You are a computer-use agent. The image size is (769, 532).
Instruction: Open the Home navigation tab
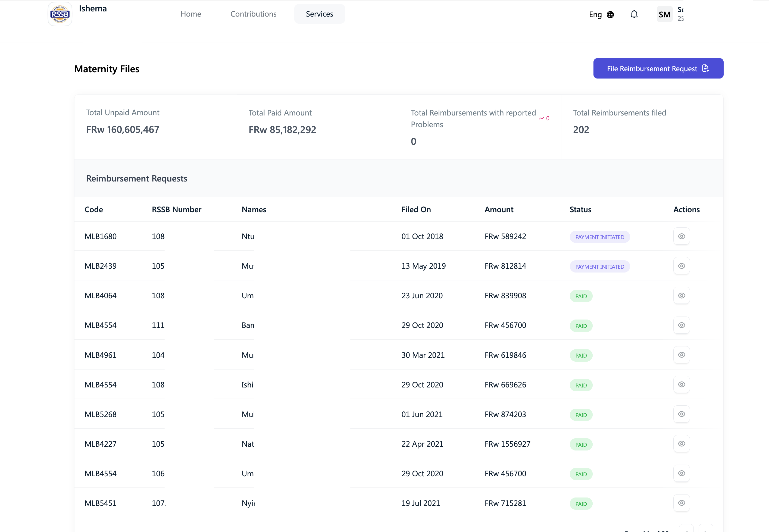[191, 14]
